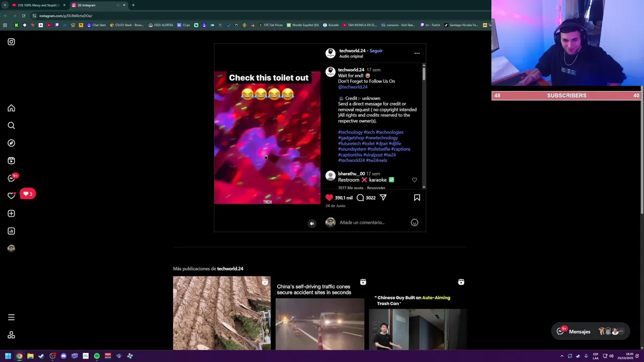Open Instagram search from sidebar
644x362 pixels.
(11, 126)
